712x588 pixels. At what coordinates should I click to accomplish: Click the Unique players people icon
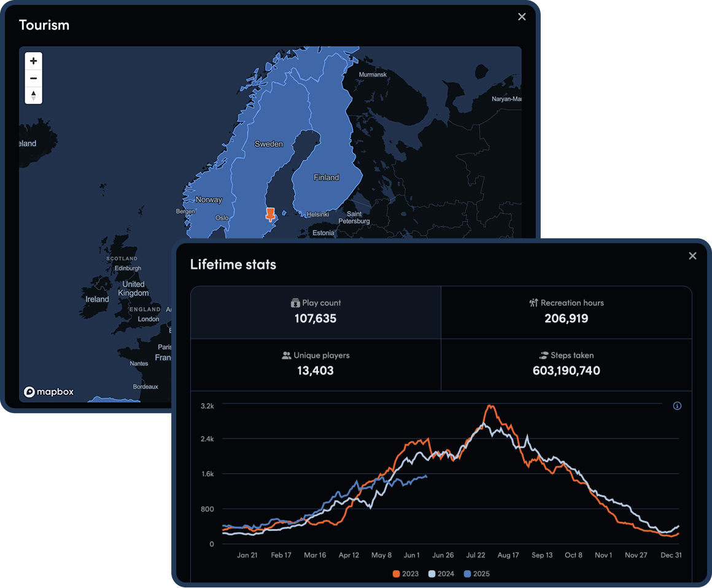pyautogui.click(x=287, y=355)
